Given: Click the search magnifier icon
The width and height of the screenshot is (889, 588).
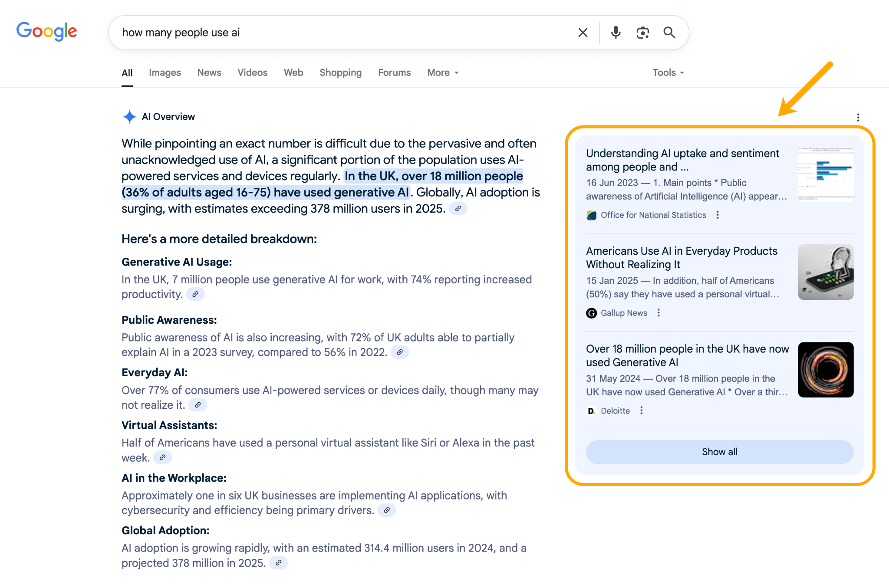Looking at the screenshot, I should [x=669, y=32].
